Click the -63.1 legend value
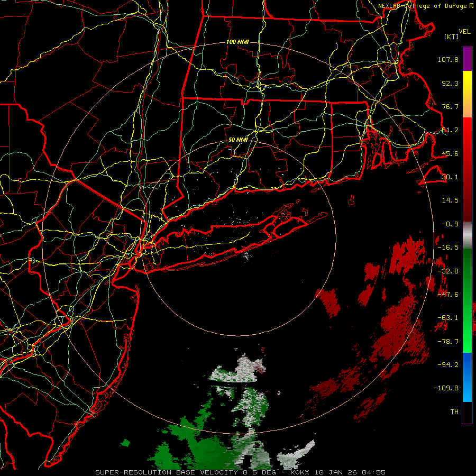476x476 pixels. pyautogui.click(x=448, y=318)
